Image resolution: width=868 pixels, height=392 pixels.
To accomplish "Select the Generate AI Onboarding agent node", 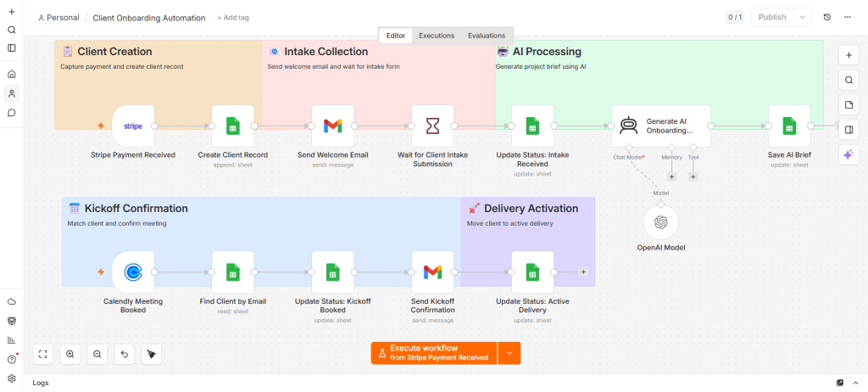I will click(661, 126).
